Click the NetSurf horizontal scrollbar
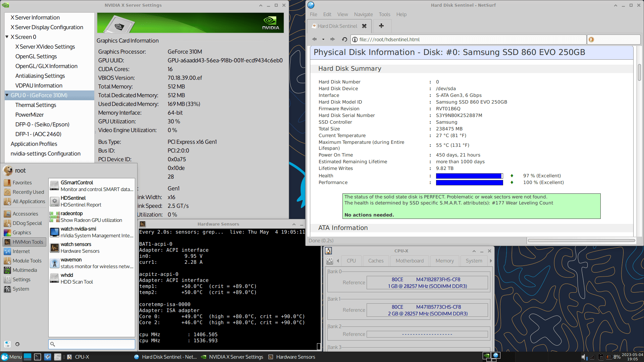 click(x=582, y=240)
